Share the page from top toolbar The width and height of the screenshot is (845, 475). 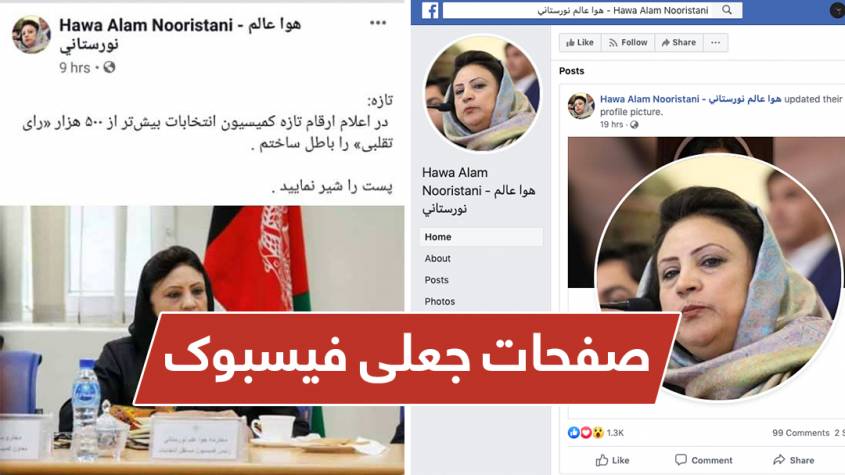678,43
